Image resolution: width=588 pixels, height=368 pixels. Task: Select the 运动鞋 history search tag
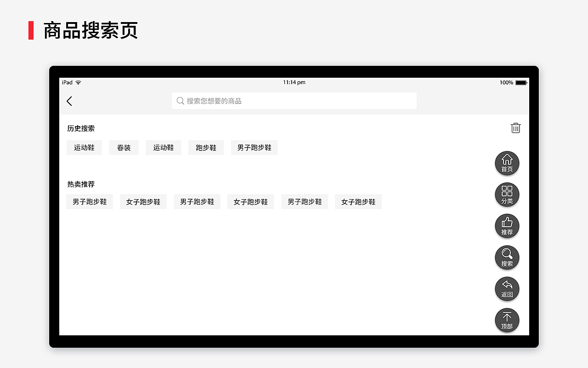coord(84,148)
